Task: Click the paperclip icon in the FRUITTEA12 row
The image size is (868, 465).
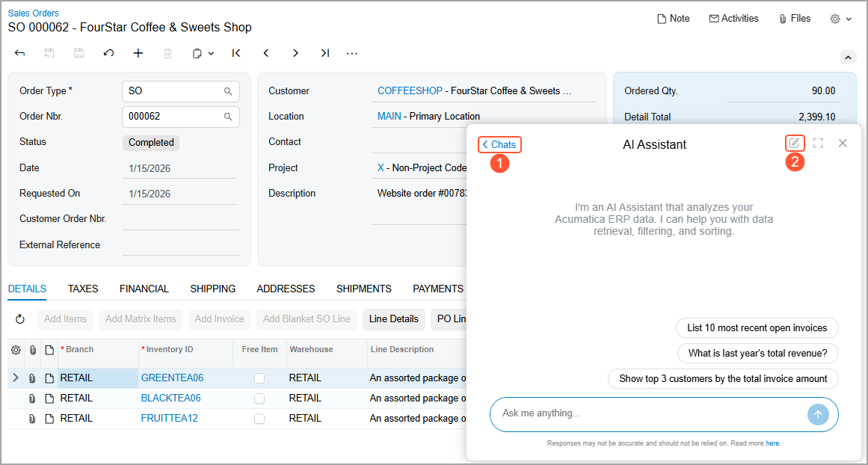Action: pyautogui.click(x=32, y=419)
